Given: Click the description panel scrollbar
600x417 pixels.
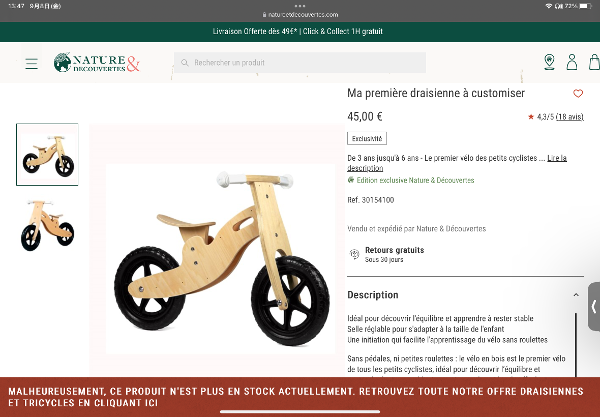Looking at the screenshot, I should 575,345.
